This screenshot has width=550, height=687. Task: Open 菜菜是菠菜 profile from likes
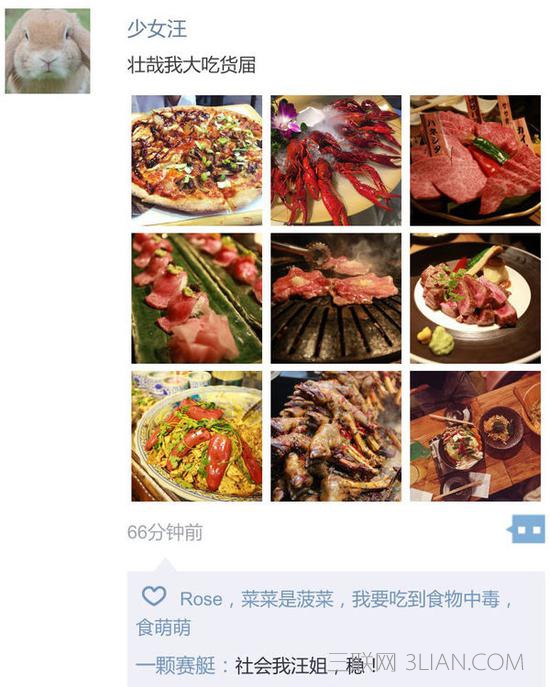[x=287, y=599]
